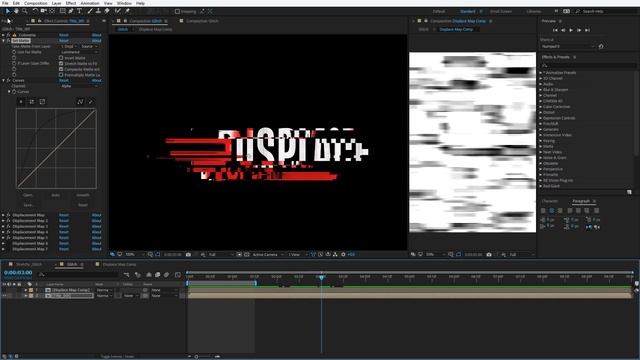Open the Graph Editor in timeline

(x=178, y=275)
